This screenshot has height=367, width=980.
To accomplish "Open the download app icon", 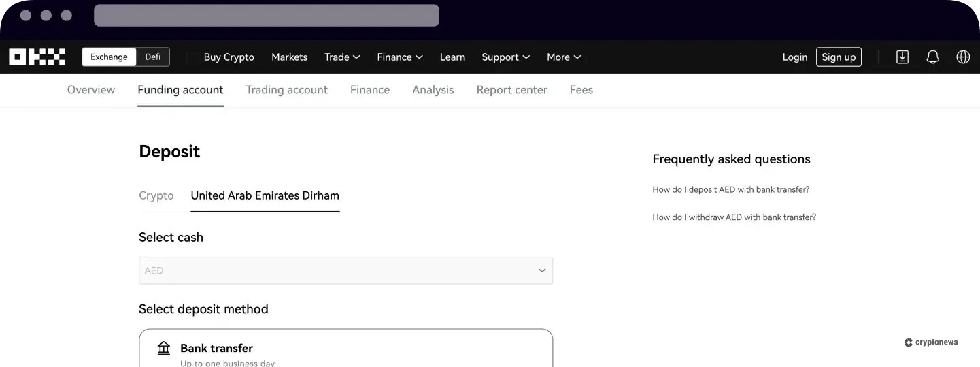I will pos(902,57).
